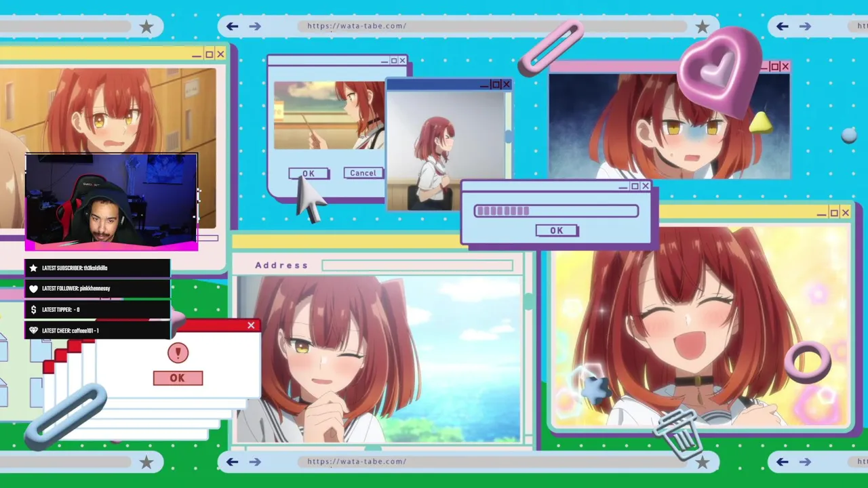Click the pink OK button in the warning dialog
This screenshot has height=488, width=868.
[178, 378]
